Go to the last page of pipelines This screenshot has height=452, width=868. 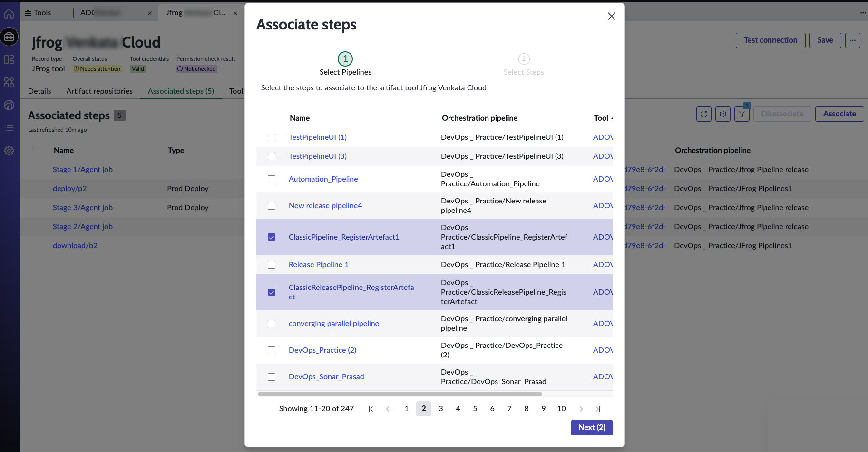pyautogui.click(x=596, y=409)
